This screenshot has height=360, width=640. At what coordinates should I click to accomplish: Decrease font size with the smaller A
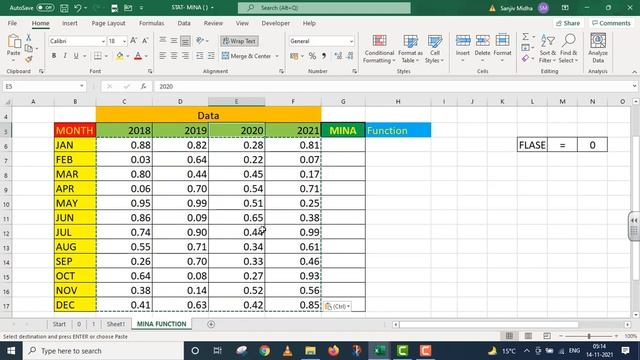click(x=145, y=41)
